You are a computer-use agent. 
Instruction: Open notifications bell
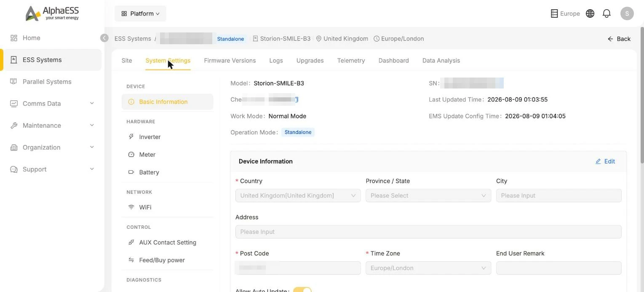pyautogui.click(x=607, y=13)
